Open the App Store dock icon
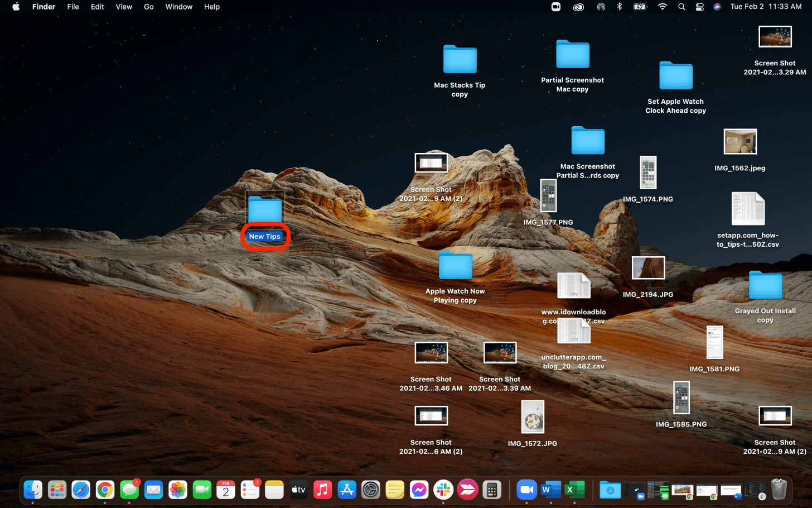The width and height of the screenshot is (812, 508). pyautogui.click(x=347, y=490)
